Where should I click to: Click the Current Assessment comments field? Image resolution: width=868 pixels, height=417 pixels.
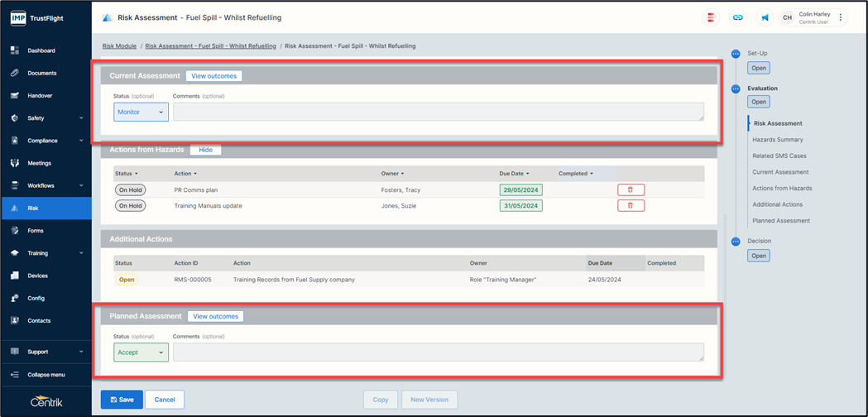point(438,112)
